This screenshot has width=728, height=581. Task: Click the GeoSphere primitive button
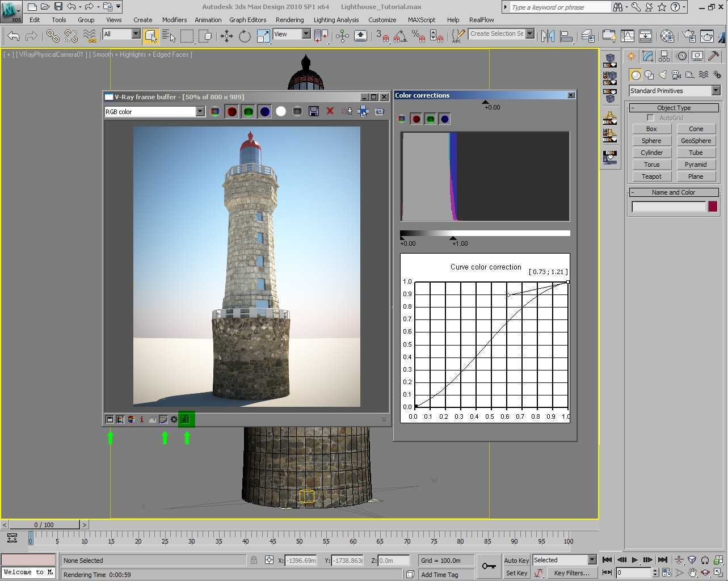(696, 141)
